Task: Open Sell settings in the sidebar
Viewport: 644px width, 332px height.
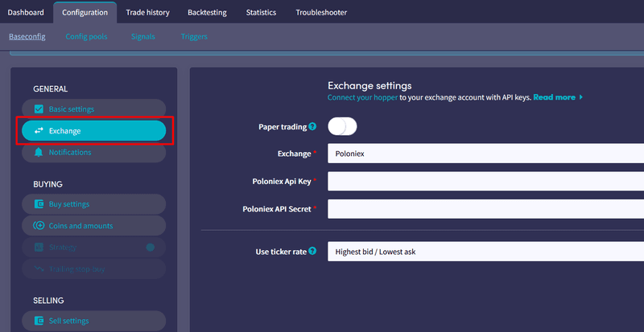Action: click(93, 321)
